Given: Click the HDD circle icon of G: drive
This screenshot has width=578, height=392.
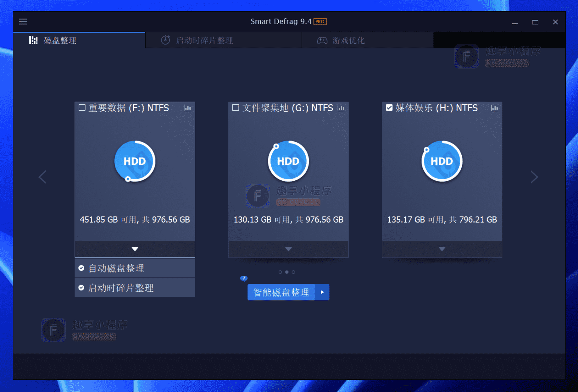Looking at the screenshot, I should pyautogui.click(x=288, y=161).
